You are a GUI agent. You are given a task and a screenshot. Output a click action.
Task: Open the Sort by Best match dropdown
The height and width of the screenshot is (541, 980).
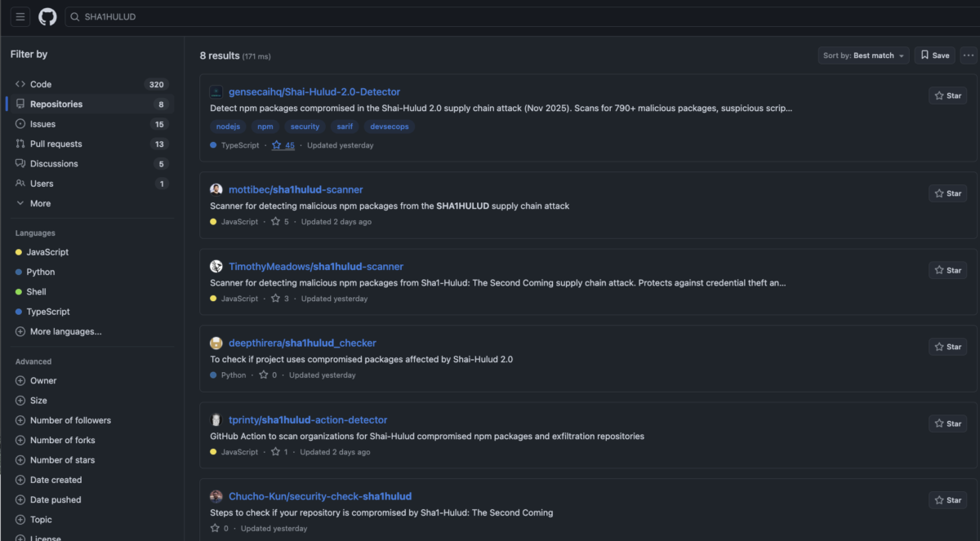863,55
